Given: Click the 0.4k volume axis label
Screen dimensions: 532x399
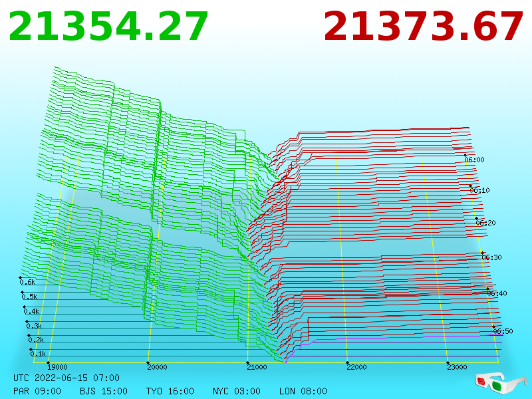Looking at the screenshot, I should pyautogui.click(x=31, y=311).
